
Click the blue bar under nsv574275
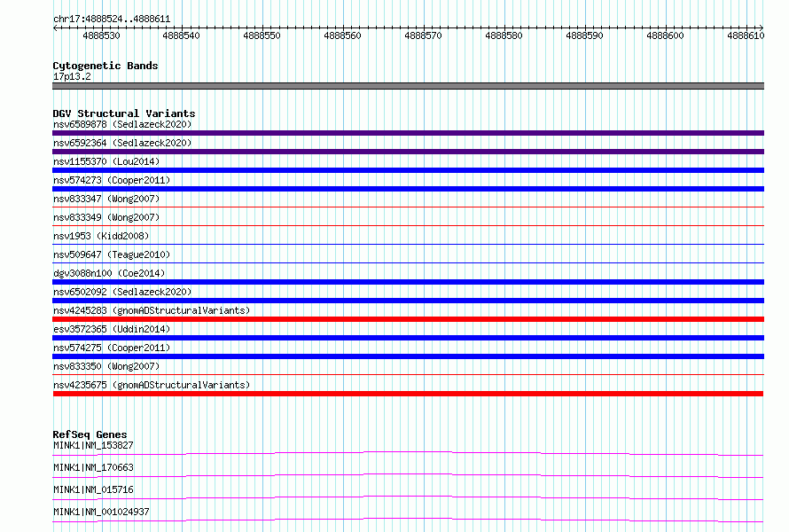[x=408, y=356]
